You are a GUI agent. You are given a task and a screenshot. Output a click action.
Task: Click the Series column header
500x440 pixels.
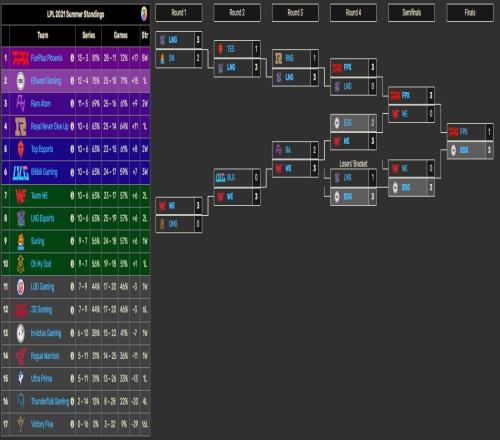point(89,35)
